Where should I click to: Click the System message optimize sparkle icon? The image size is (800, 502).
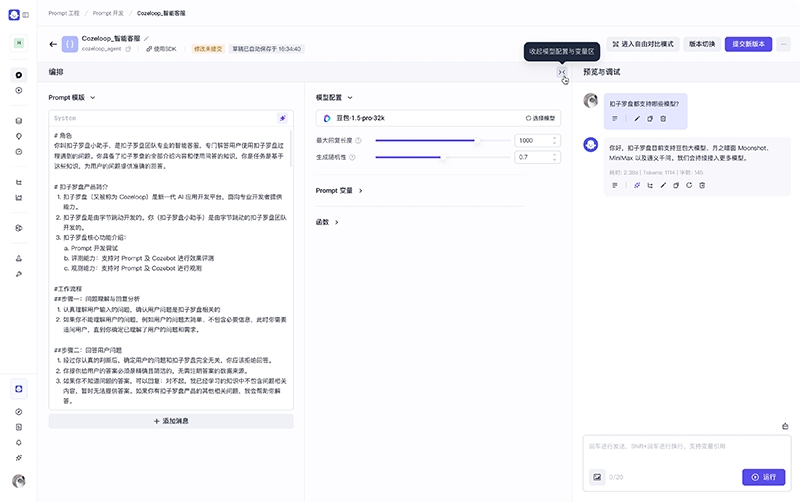[x=282, y=118]
